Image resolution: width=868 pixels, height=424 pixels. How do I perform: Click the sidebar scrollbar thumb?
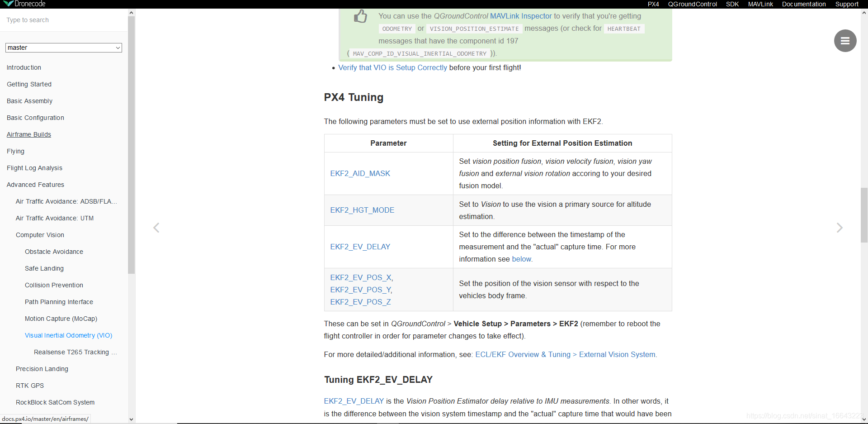click(131, 145)
